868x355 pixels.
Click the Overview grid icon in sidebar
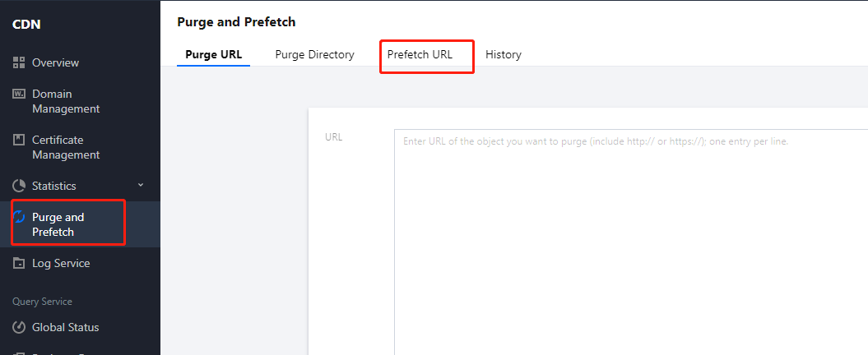tap(19, 62)
